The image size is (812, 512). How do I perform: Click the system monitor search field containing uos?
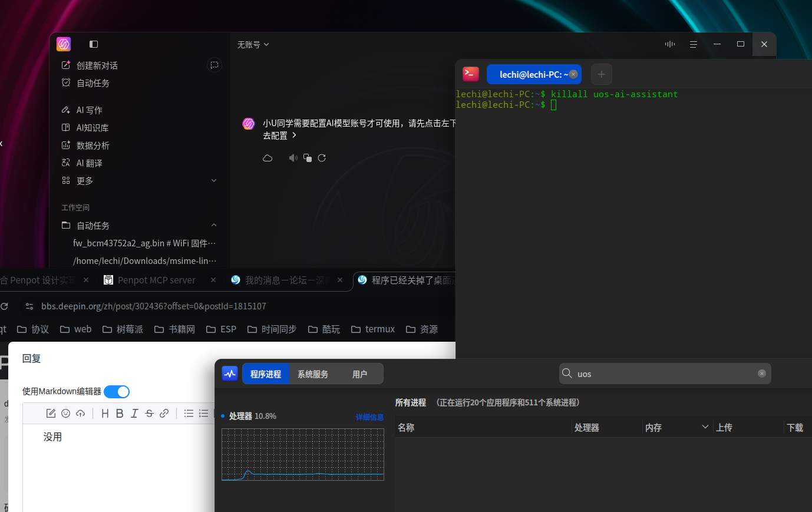665,374
